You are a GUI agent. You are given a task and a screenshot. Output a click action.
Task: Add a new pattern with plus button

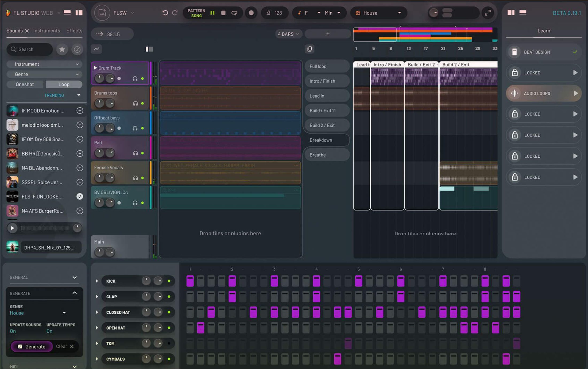328,34
